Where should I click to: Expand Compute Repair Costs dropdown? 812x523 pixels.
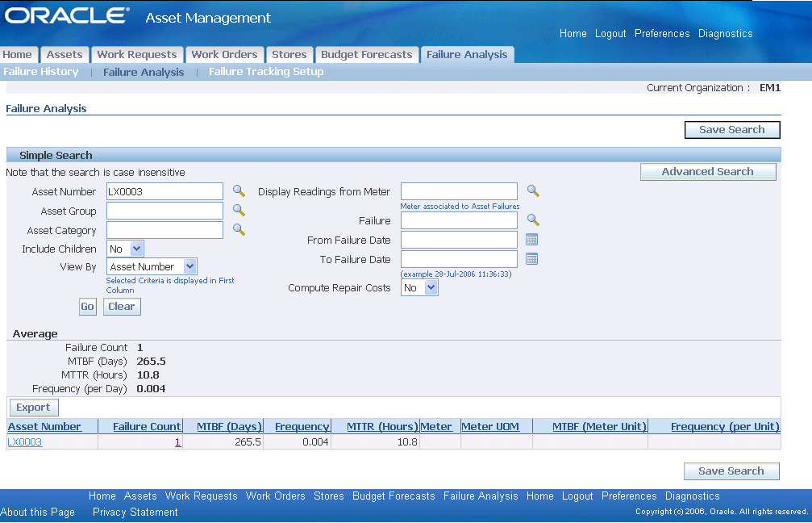[419, 287]
